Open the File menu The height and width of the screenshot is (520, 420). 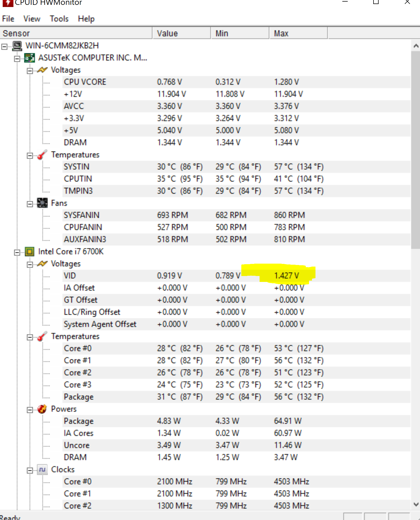pyautogui.click(x=8, y=19)
